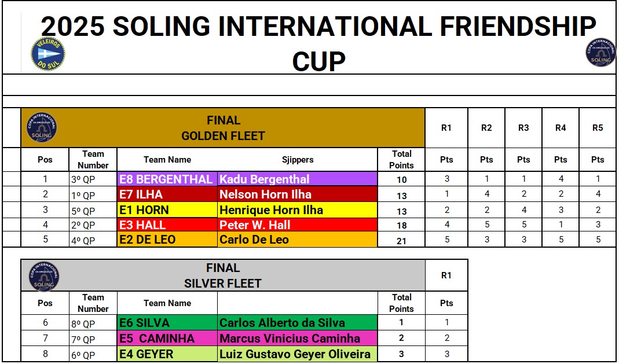The height and width of the screenshot is (364, 619).
Task: Click the FINAL SILVER FLEET header
Action: [x=223, y=275]
